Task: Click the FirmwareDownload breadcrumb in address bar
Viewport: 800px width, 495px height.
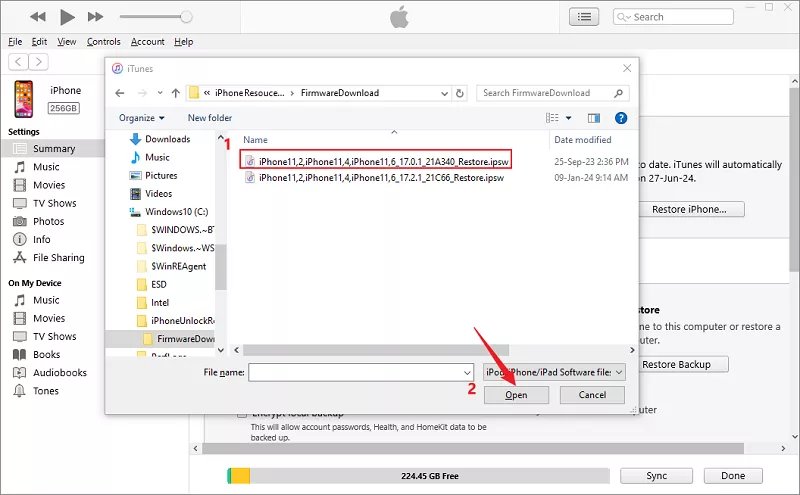Action: point(340,93)
